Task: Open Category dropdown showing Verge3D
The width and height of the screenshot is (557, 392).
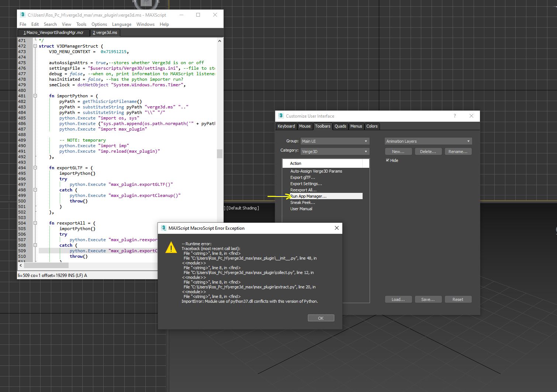Action: point(335,152)
